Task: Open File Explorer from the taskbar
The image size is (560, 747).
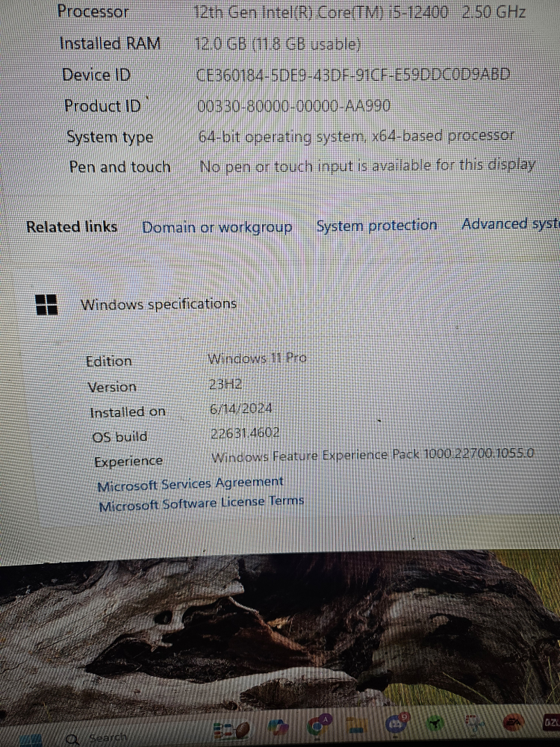Action: (356, 725)
